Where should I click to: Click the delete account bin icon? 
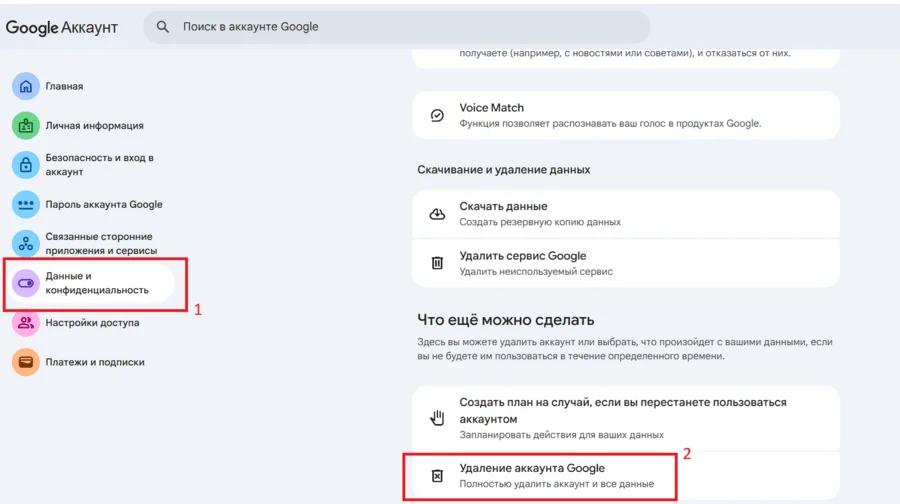click(437, 476)
